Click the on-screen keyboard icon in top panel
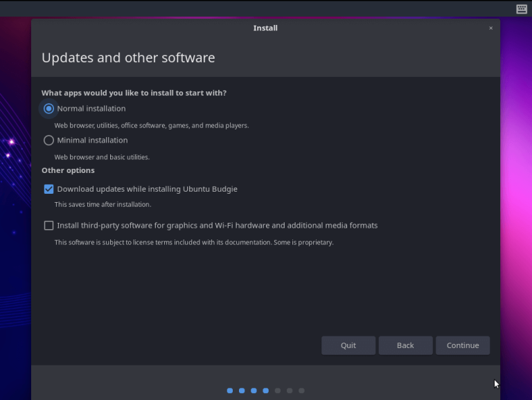Image resolution: width=532 pixels, height=400 pixels. (522, 9)
